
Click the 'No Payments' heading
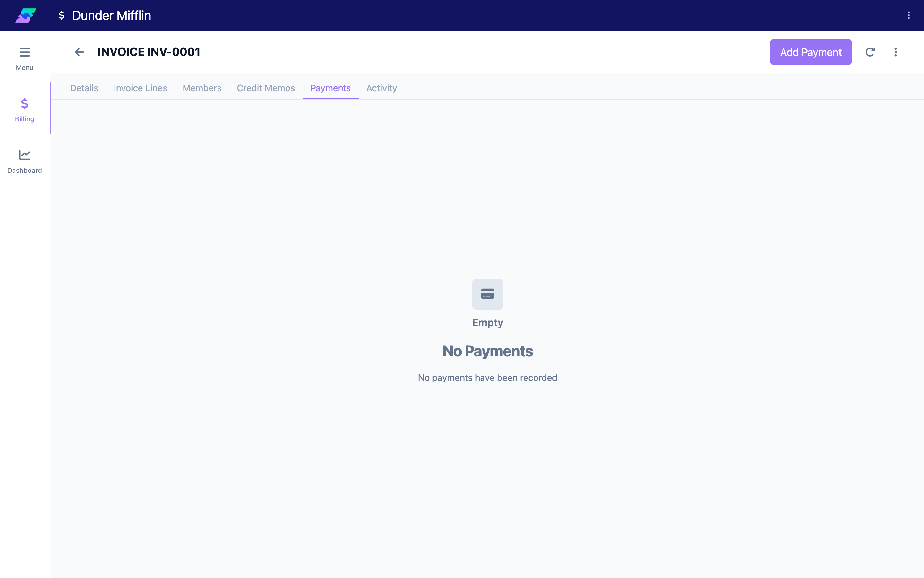[488, 351]
